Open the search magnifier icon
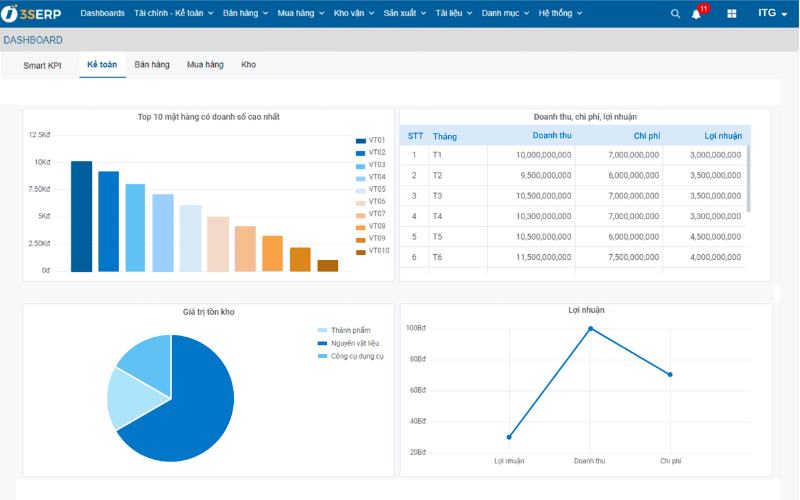 tap(675, 14)
